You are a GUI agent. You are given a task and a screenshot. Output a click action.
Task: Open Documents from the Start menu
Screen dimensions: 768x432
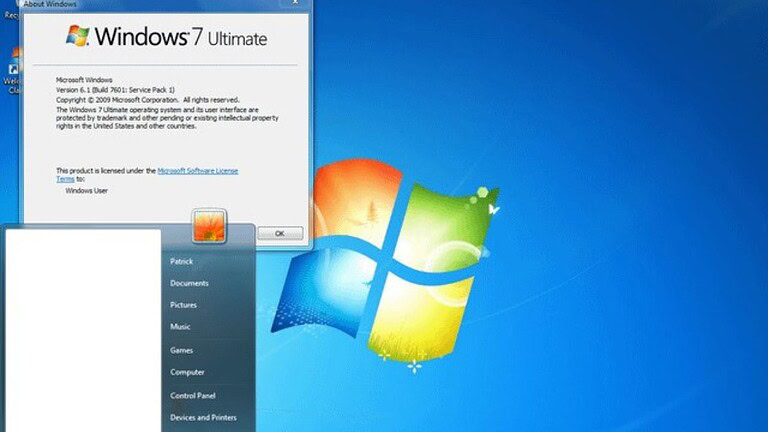point(189,283)
